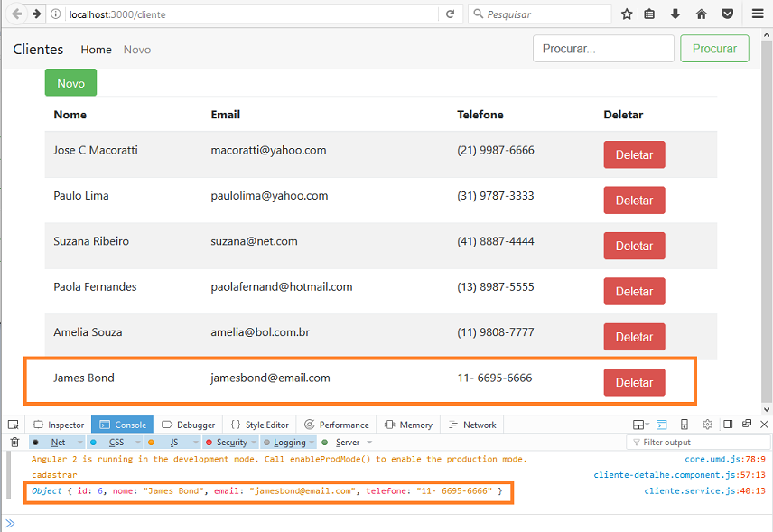This screenshot has height=532, width=773.
Task: Reload the page with the refresh icon
Action: point(450,14)
